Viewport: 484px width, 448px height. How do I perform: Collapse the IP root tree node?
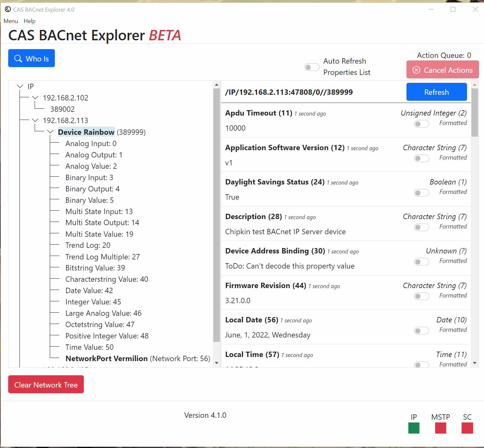click(20, 86)
